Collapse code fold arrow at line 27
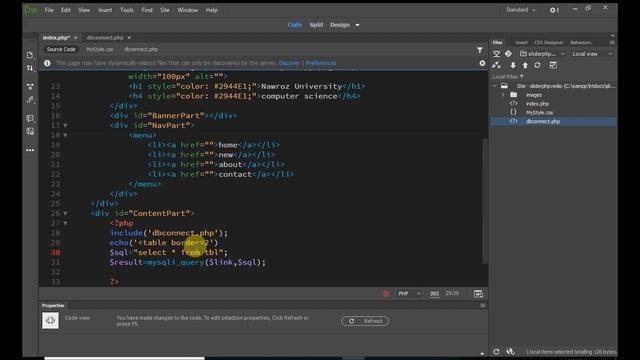Screen dimensions: 640x360 [65, 223]
